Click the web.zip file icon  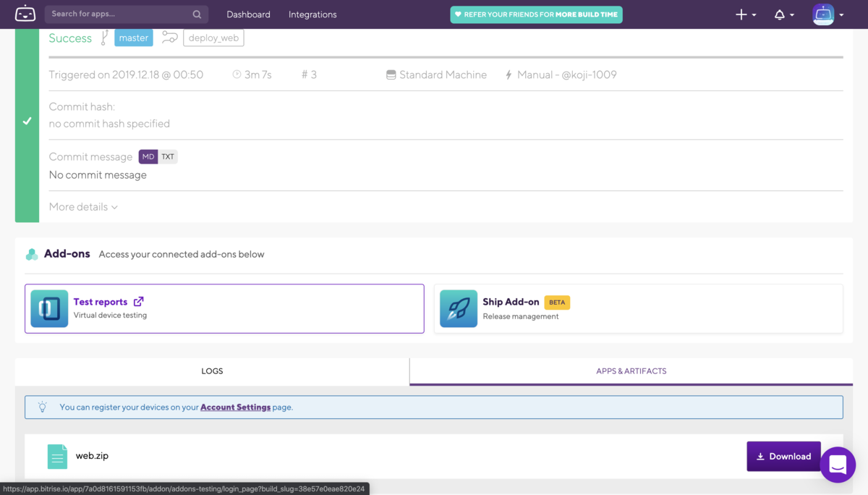point(57,456)
